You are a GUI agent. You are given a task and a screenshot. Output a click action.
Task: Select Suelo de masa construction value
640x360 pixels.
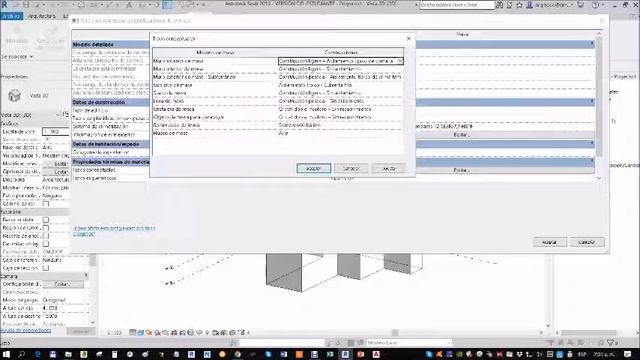(x=340, y=93)
